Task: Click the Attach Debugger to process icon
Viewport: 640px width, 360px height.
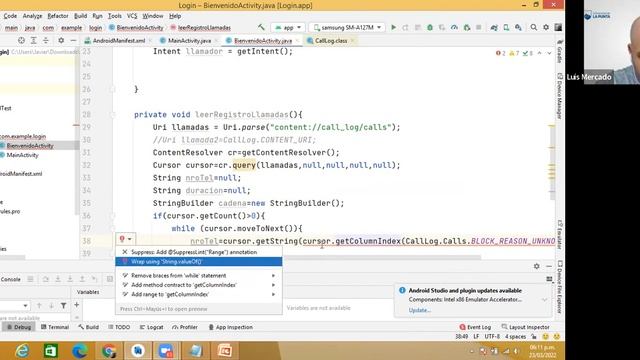Action: [x=467, y=27]
